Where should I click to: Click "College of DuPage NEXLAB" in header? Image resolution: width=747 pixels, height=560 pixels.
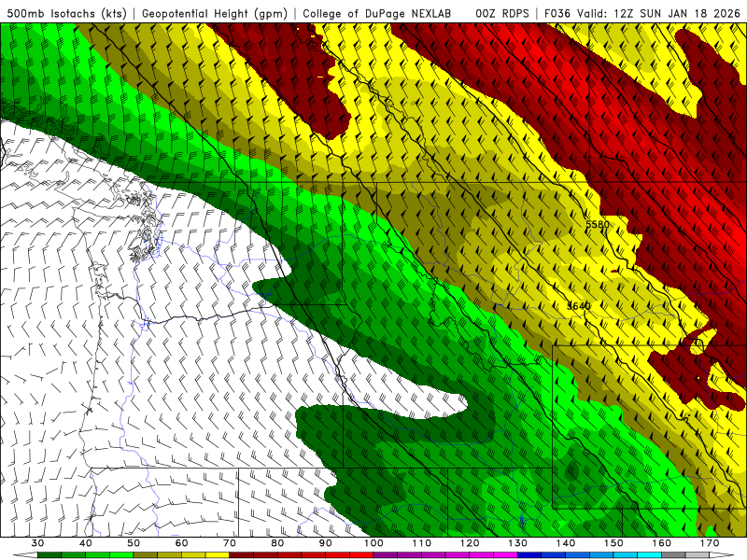click(377, 13)
